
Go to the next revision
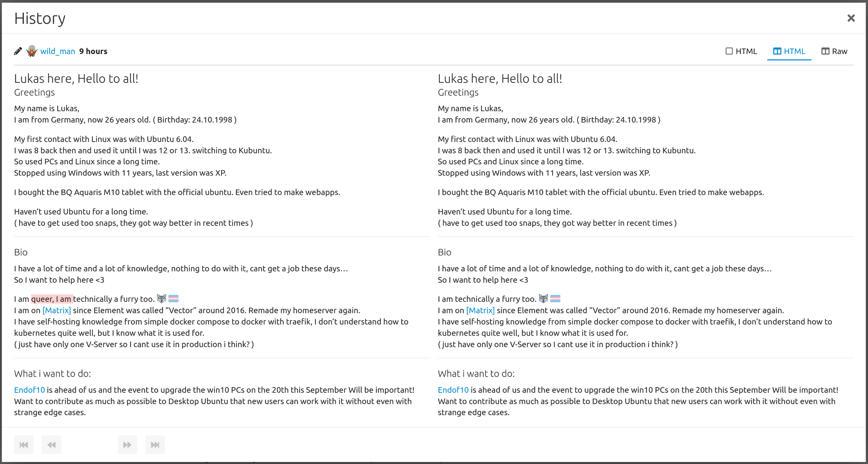(x=127, y=445)
